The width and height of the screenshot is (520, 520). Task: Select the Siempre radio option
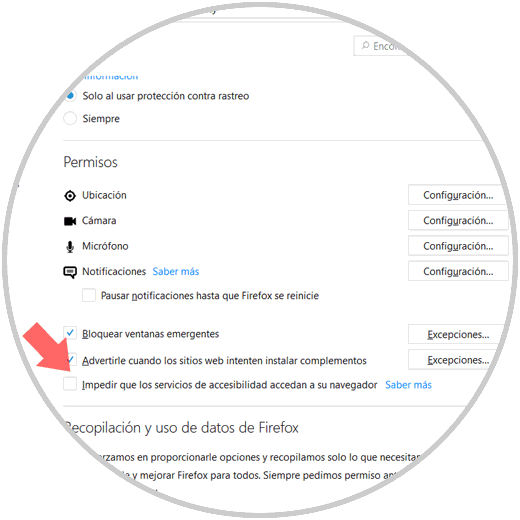[70, 118]
